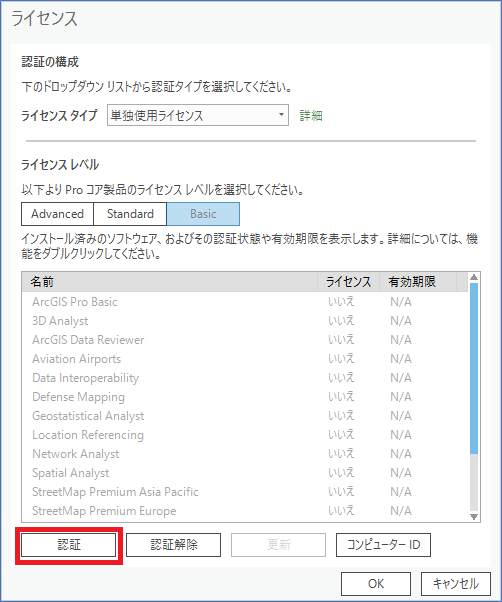
Task: Select the Data Interoperability row
Action: click(x=245, y=378)
